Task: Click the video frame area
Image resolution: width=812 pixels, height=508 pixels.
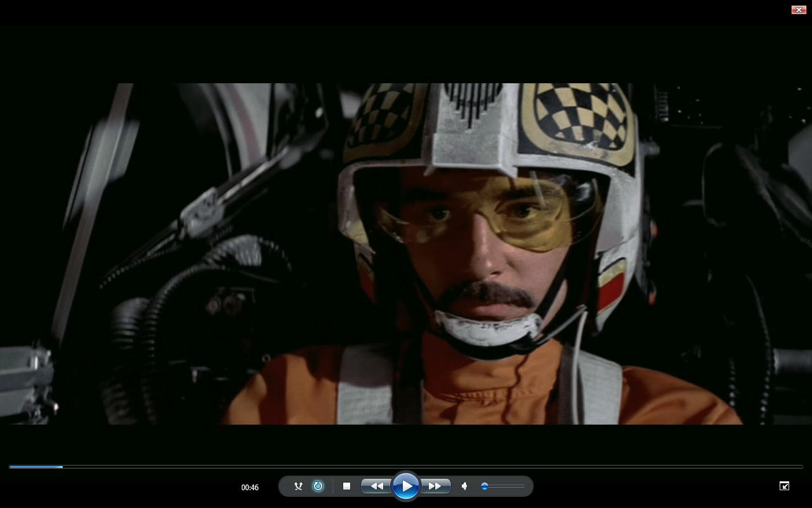Action: pos(406,254)
